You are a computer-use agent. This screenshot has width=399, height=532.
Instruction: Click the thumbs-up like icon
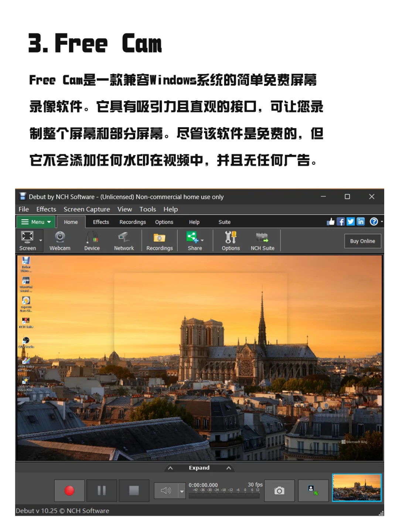pyautogui.click(x=331, y=221)
